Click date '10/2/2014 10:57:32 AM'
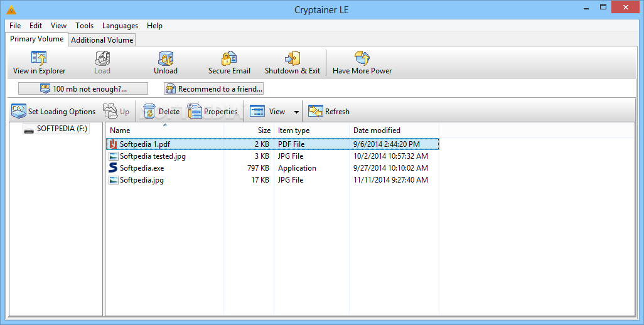The height and width of the screenshot is (325, 644). 390,156
